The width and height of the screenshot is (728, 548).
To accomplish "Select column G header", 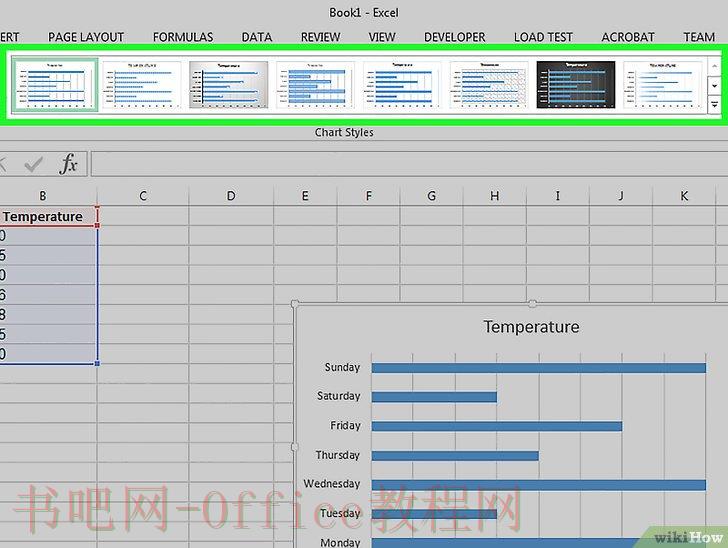I will click(431, 196).
